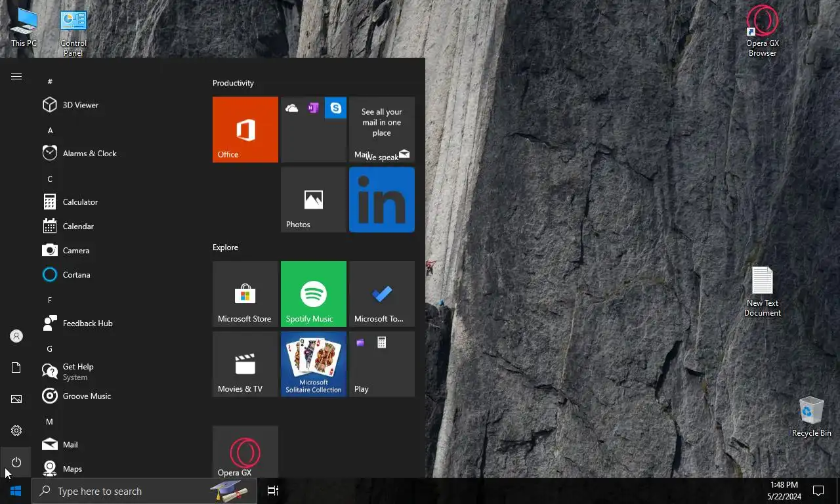Click the letter M section header

[x=49, y=422]
